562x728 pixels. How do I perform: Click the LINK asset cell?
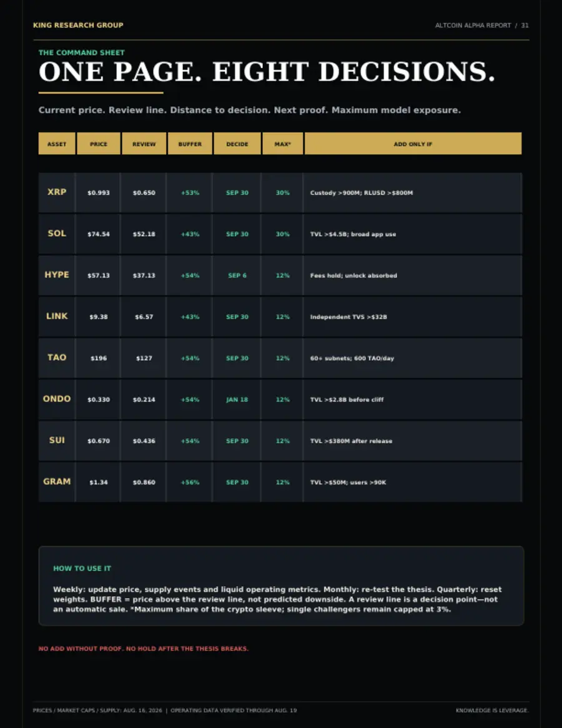click(57, 316)
